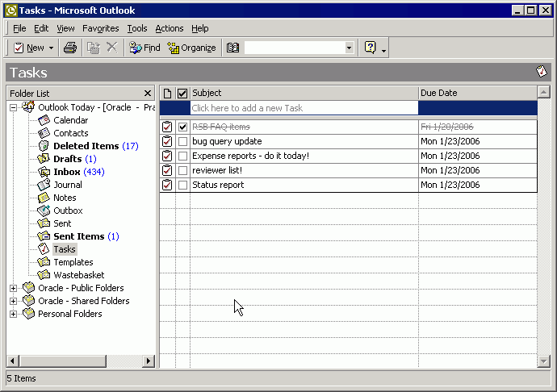Open the Edit menu
557x392 pixels.
coord(41,28)
